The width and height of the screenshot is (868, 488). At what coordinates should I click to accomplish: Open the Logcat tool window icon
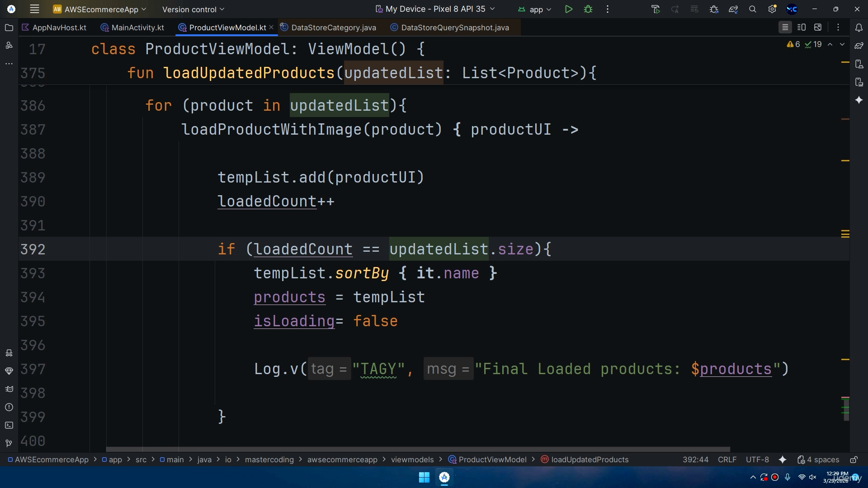coord(9,389)
